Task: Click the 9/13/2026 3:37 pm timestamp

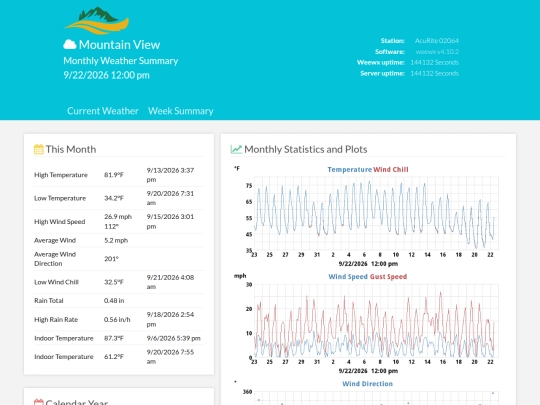Action: click(170, 175)
